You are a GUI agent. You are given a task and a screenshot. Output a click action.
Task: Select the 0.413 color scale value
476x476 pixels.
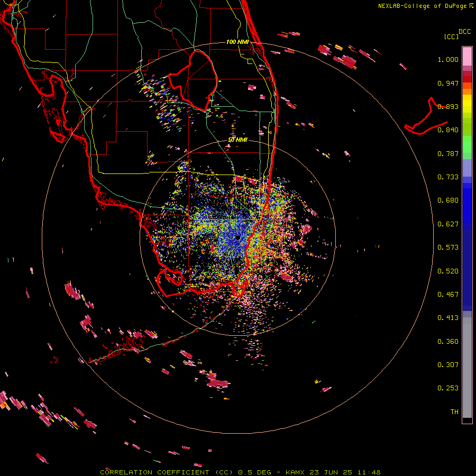click(x=448, y=318)
